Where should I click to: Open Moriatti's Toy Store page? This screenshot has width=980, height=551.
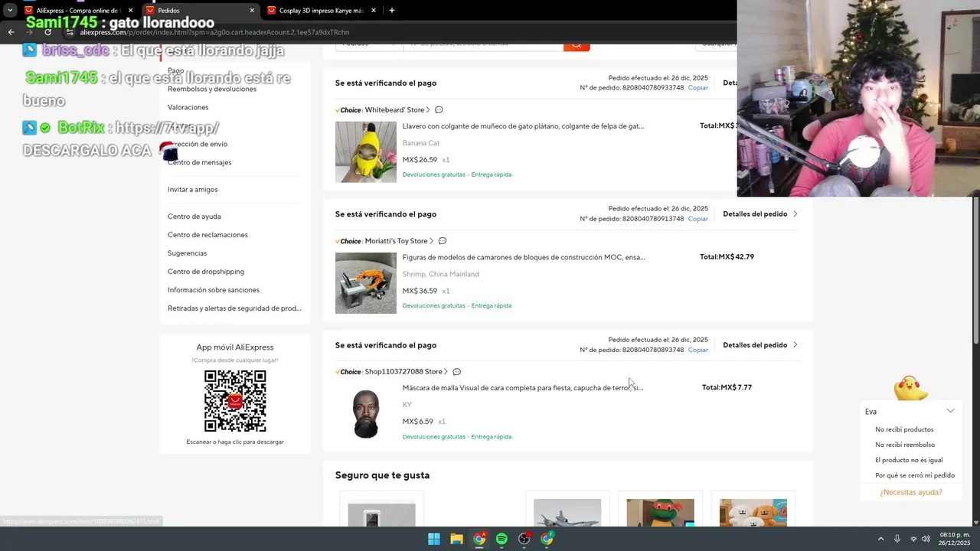(x=399, y=241)
